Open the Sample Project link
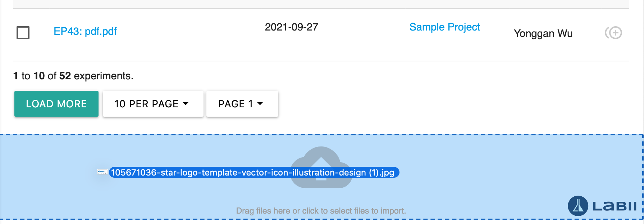 (x=444, y=27)
